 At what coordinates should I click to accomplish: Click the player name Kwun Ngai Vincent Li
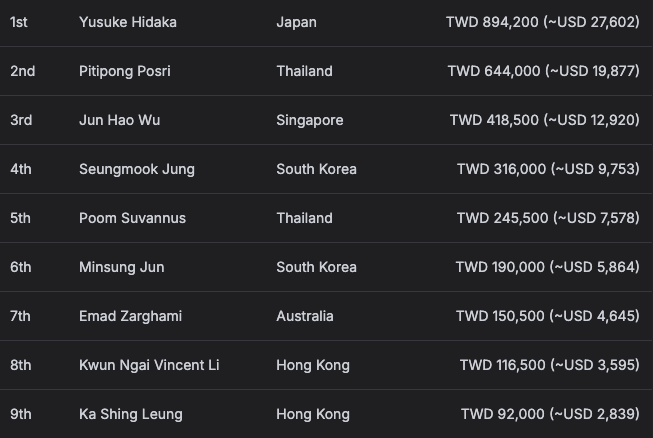tap(149, 365)
